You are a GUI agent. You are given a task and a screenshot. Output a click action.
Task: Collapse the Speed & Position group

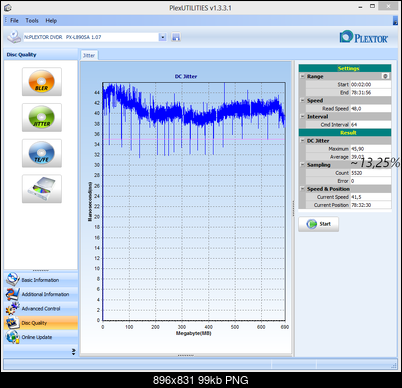(x=302, y=189)
